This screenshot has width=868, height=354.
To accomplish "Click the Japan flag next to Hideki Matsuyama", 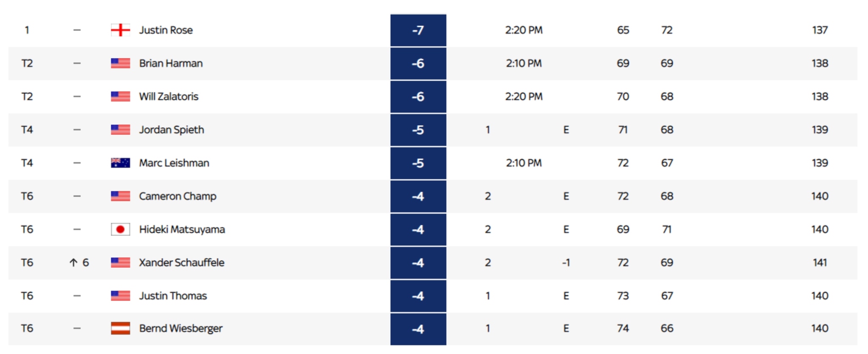I will pos(120,230).
